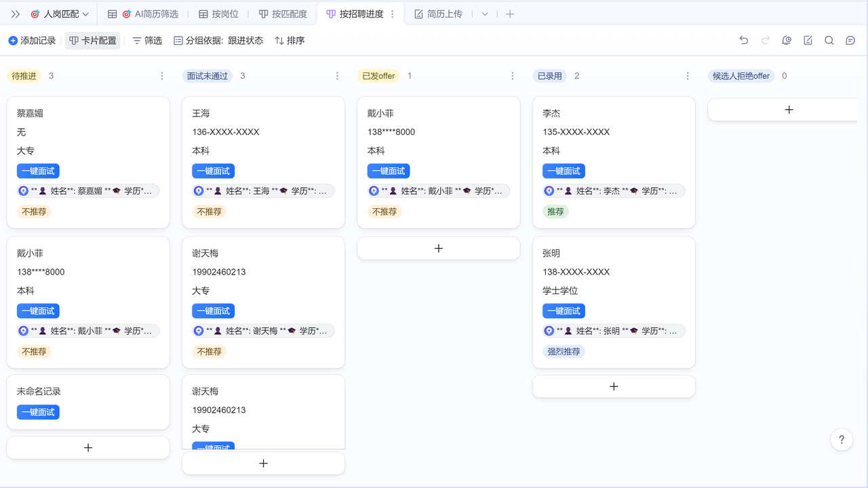Open more options for 已录用 column
This screenshot has height=488, width=868.
688,76
